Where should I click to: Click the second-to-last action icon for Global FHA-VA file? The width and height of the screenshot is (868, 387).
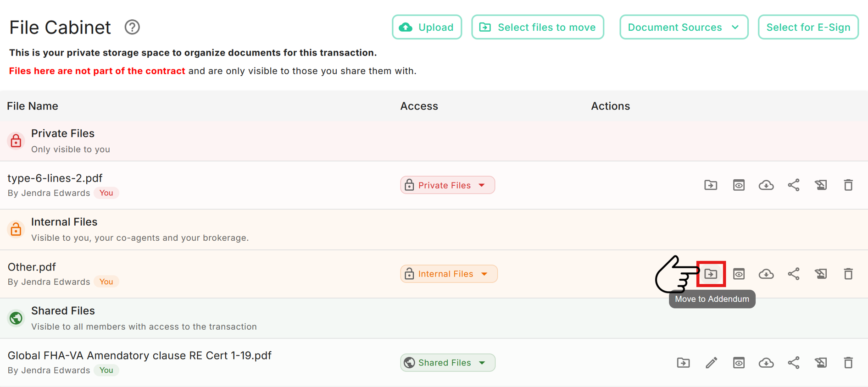[821, 363]
